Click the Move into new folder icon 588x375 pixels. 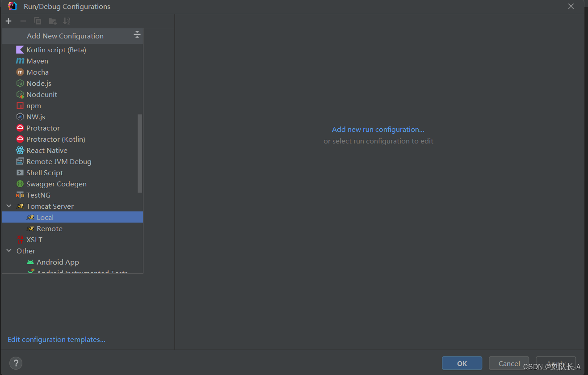pos(52,21)
